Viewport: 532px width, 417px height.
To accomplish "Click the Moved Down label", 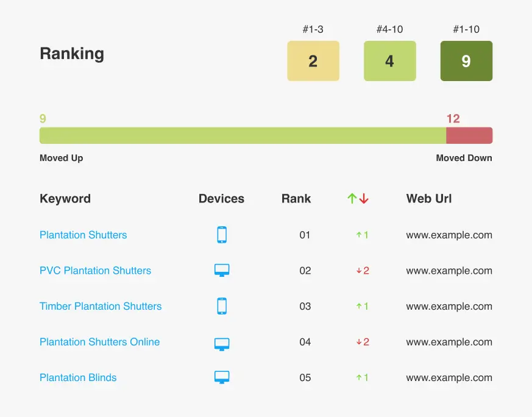I will 464,158.
